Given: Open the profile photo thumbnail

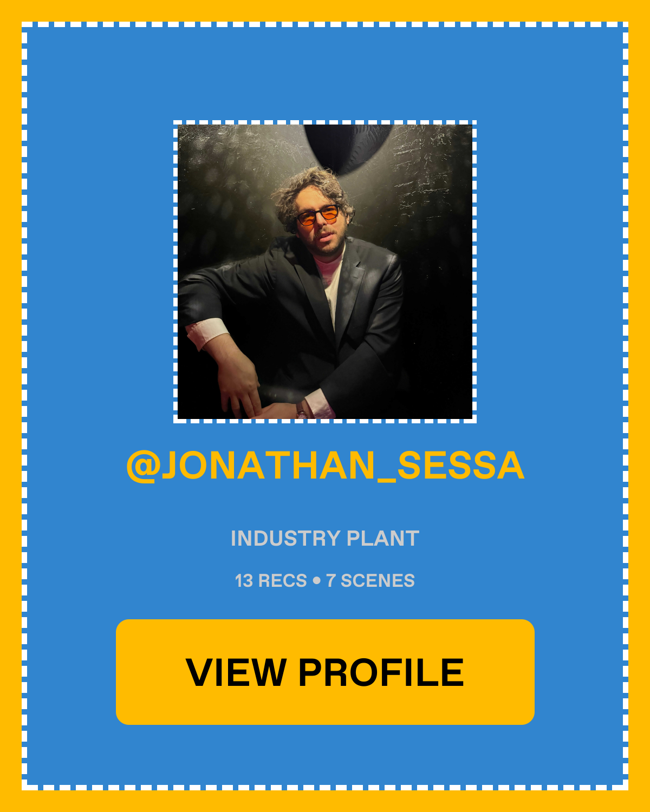Looking at the screenshot, I should point(325,271).
